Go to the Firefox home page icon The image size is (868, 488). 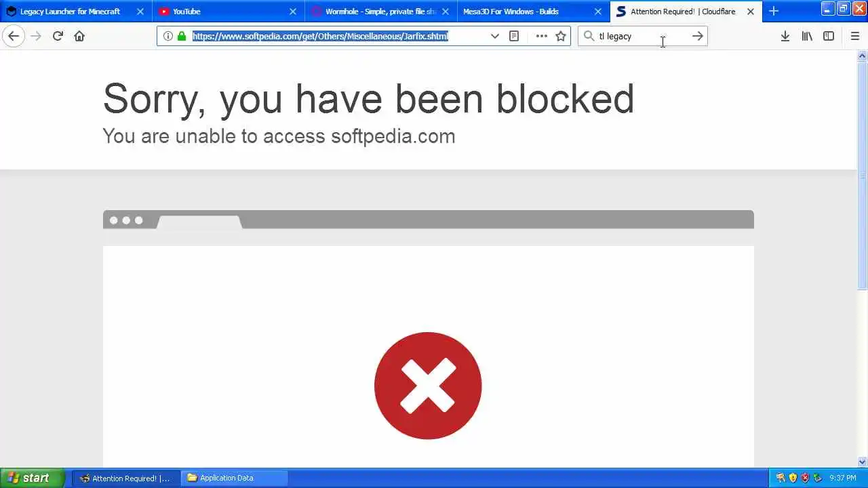[x=79, y=36]
